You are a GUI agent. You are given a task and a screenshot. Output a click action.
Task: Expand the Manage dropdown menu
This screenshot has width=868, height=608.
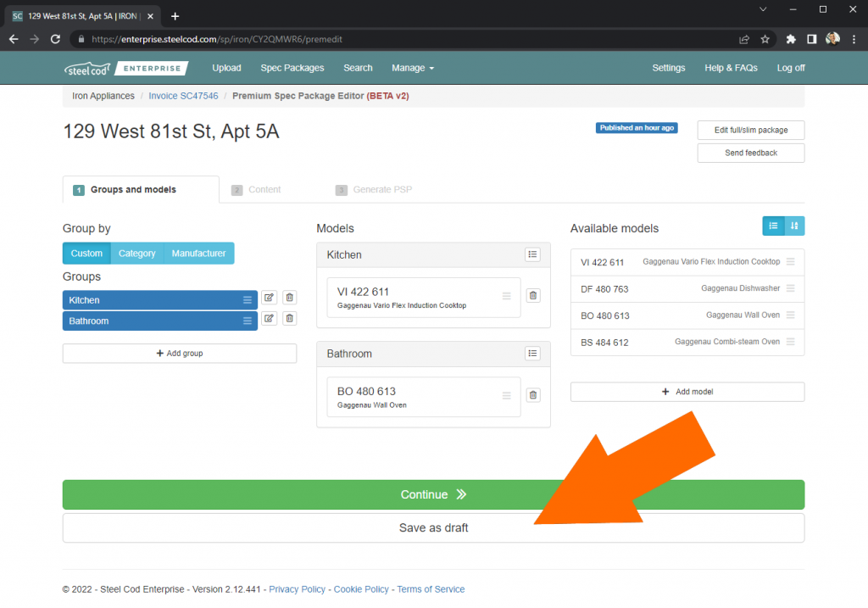pyautogui.click(x=413, y=68)
